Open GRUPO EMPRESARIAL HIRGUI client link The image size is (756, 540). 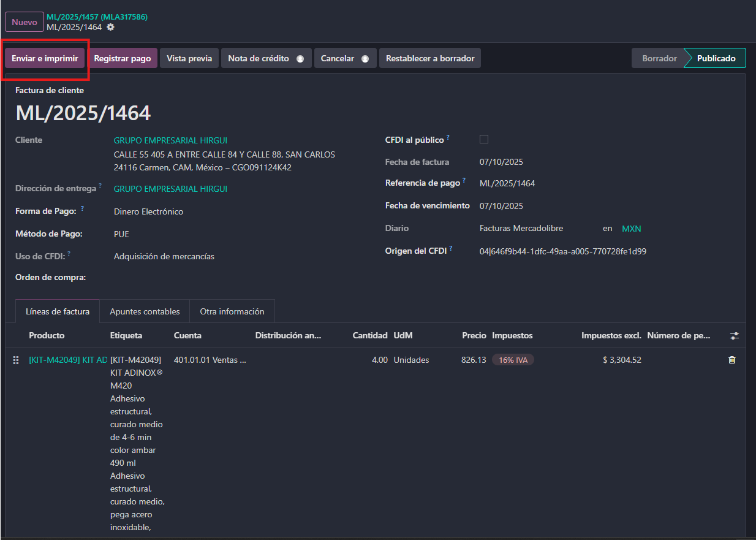coord(170,140)
